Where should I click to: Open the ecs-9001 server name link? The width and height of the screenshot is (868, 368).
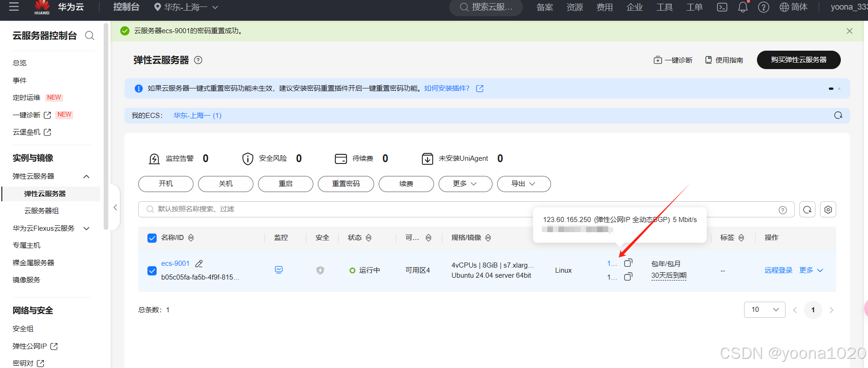pyautogui.click(x=176, y=263)
